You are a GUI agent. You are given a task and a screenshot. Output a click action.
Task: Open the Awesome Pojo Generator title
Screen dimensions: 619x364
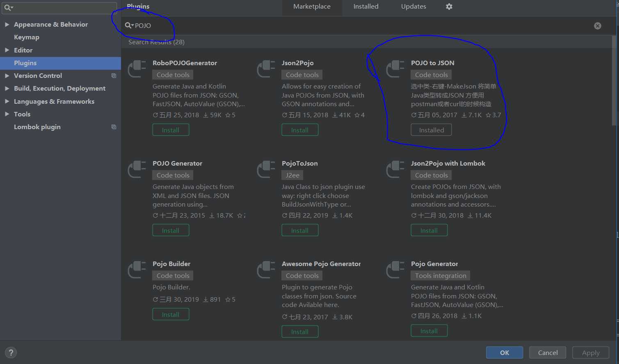[321, 264]
